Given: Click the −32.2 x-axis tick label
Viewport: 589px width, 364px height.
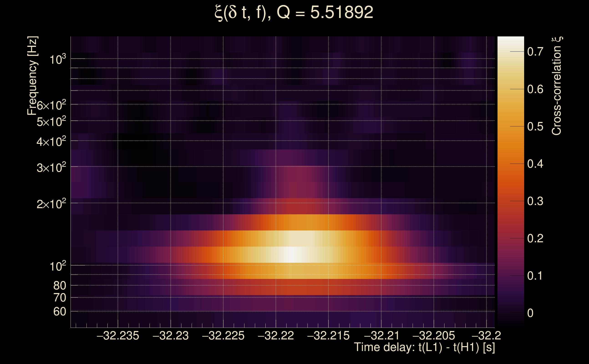Looking at the screenshot, I should pos(486,336).
